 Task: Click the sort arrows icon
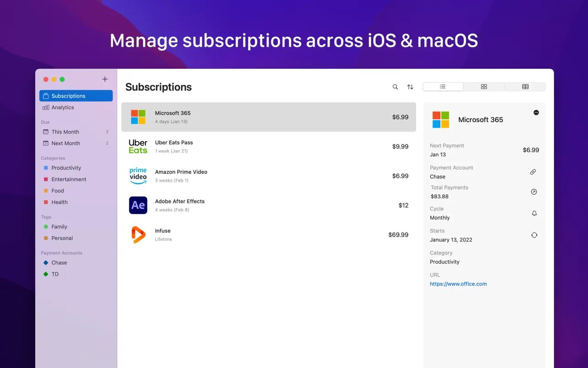click(x=410, y=87)
